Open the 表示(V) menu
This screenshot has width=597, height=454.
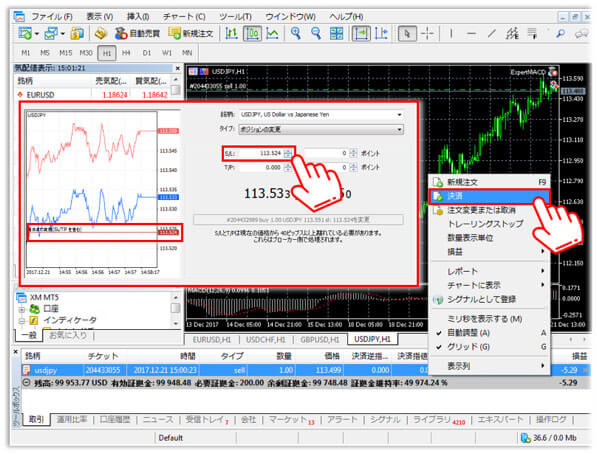[100, 16]
